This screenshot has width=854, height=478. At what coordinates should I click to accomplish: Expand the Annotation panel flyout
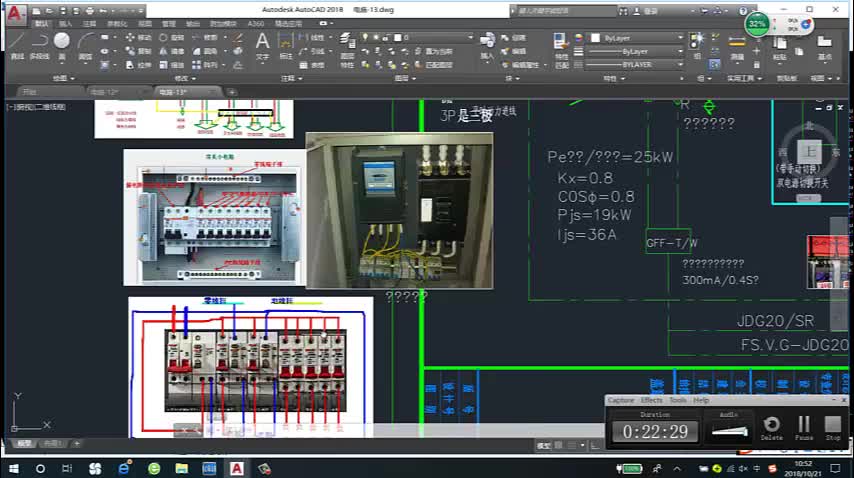point(291,78)
